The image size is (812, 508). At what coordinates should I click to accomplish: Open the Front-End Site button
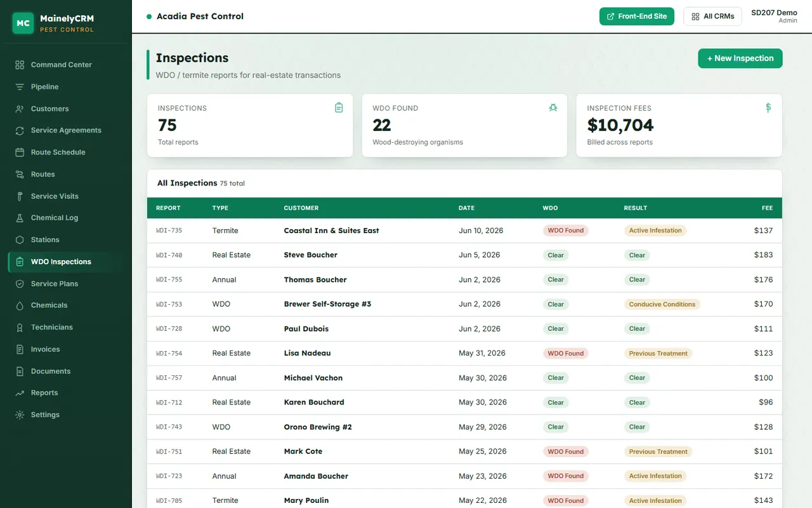tap(636, 17)
